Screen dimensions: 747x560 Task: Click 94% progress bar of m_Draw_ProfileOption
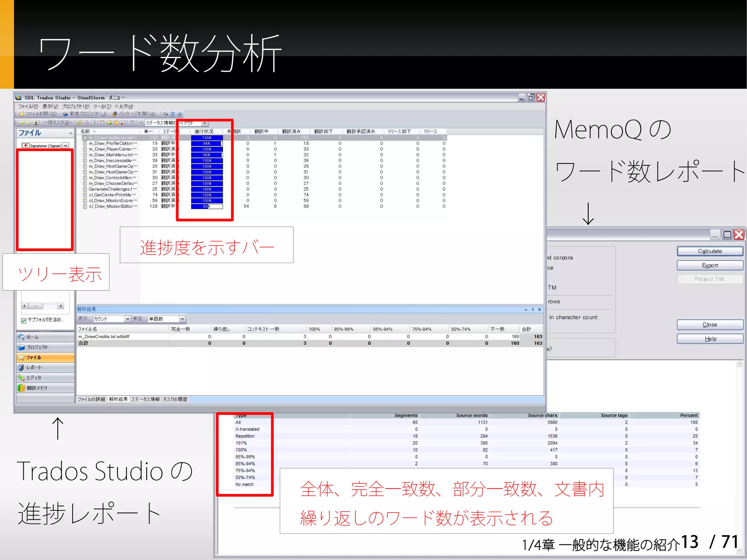207,143
